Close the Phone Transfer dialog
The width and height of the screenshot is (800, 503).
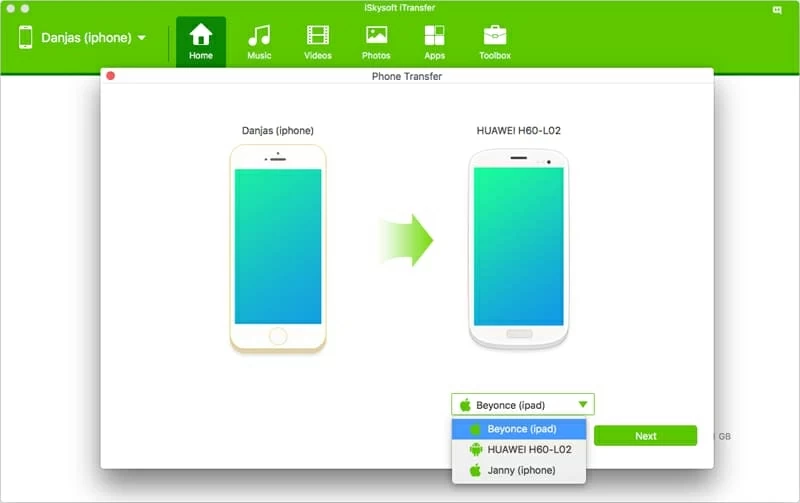111,76
